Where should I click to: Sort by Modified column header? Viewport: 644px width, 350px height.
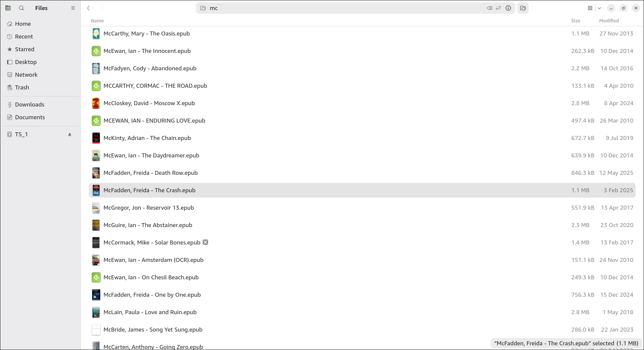click(609, 21)
